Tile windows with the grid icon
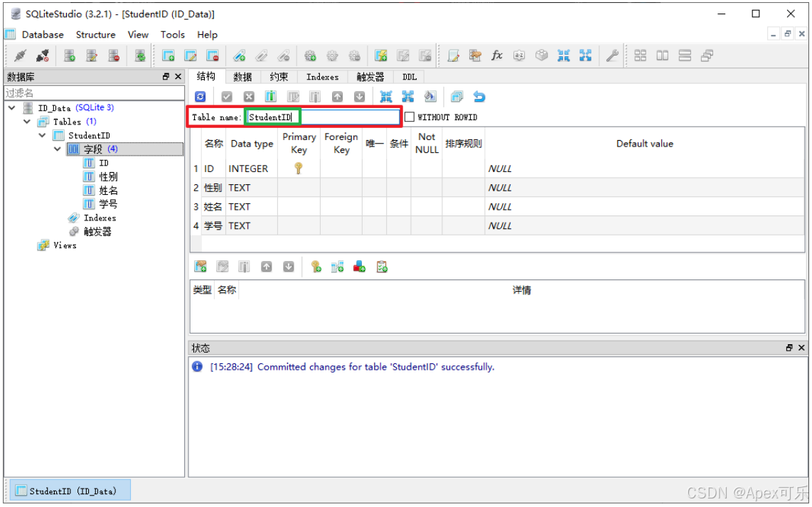 click(x=641, y=55)
